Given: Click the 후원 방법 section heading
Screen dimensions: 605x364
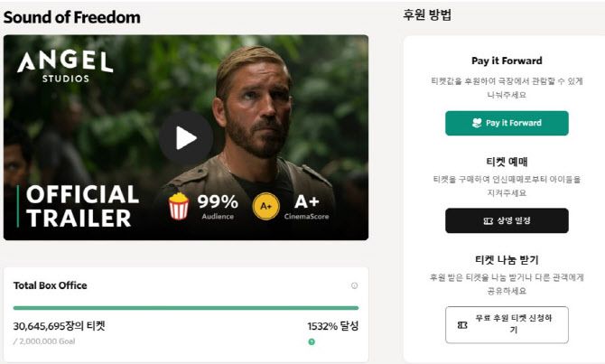Looking at the screenshot, I should (x=427, y=15).
